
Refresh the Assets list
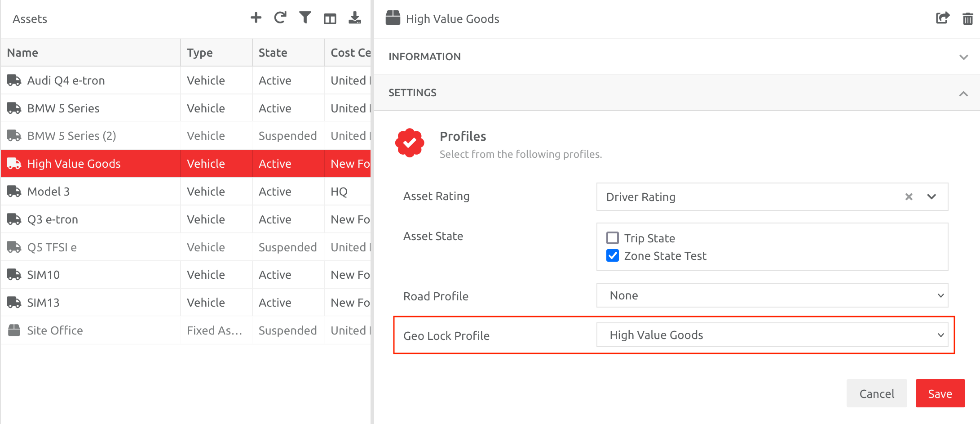(x=280, y=18)
